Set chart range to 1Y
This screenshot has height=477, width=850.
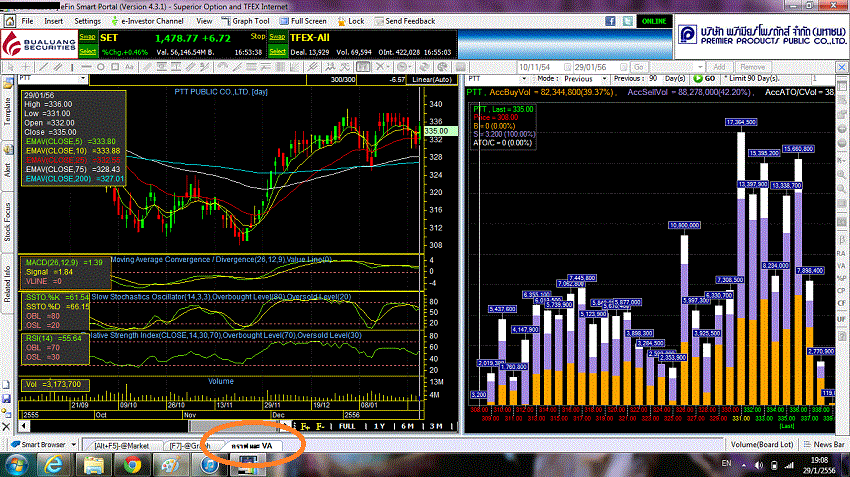click(x=379, y=426)
